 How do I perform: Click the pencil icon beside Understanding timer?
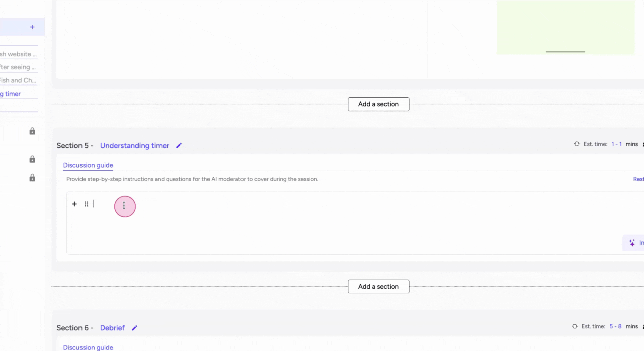click(179, 145)
